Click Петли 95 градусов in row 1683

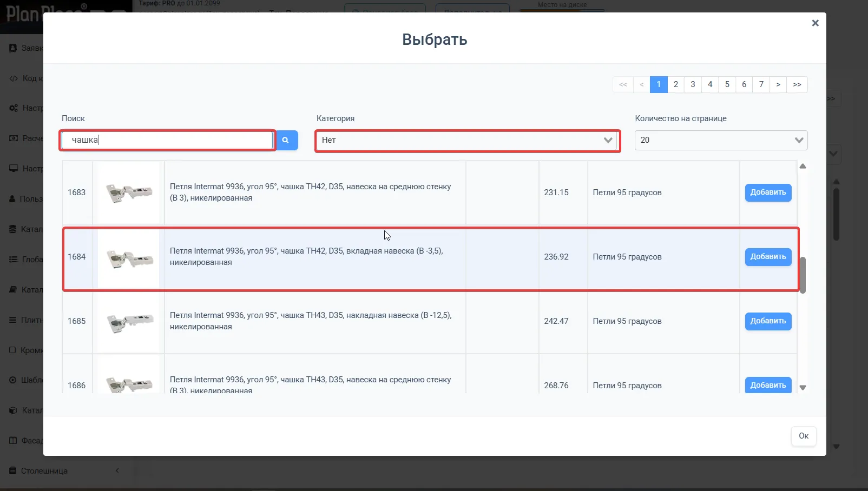pyautogui.click(x=627, y=193)
